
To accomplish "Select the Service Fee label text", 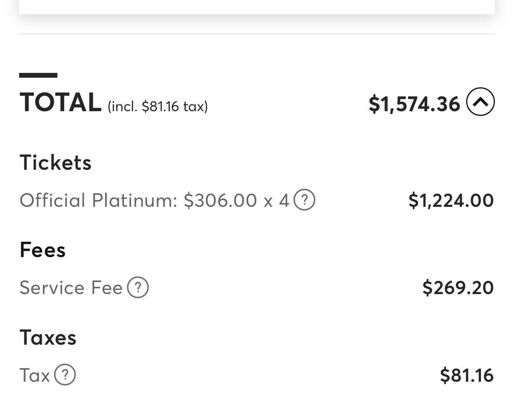I will point(71,288).
